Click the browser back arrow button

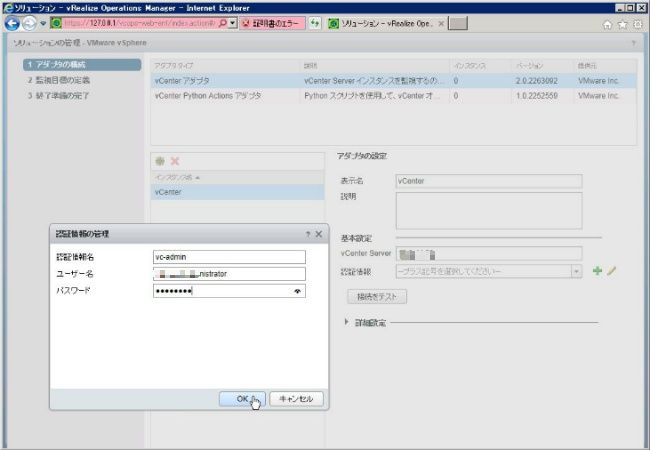[12, 24]
